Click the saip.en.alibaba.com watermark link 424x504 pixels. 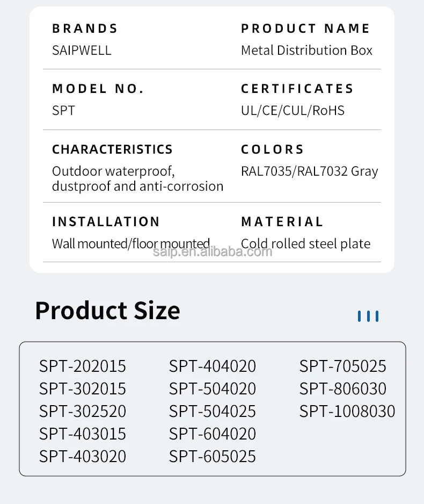coord(213,251)
